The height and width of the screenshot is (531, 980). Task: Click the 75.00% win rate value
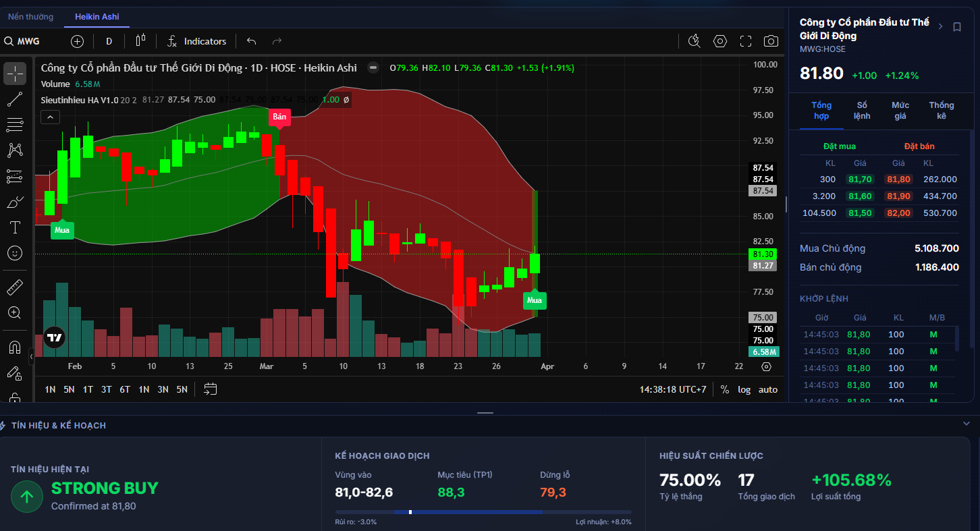coord(690,480)
